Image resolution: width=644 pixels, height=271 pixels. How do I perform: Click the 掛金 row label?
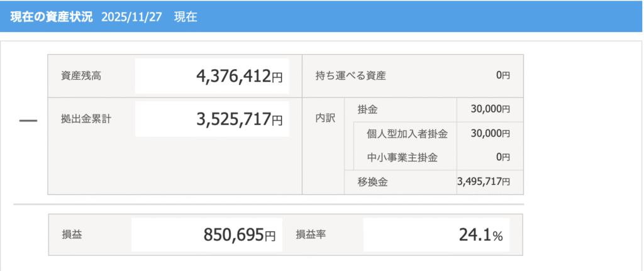point(367,109)
